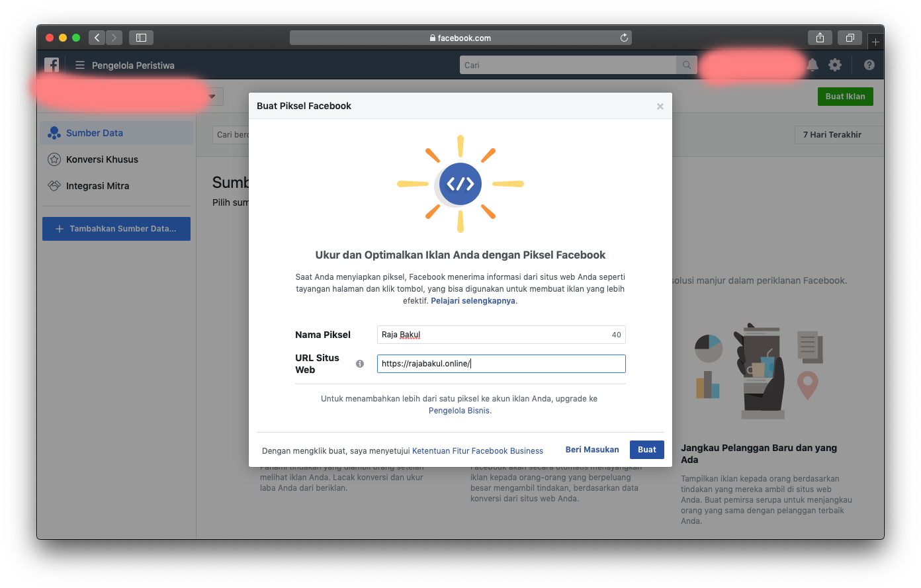The width and height of the screenshot is (921, 588).
Task: Click heading Jangkau Pelanggan Baru dan yang Ada
Action: point(759,454)
